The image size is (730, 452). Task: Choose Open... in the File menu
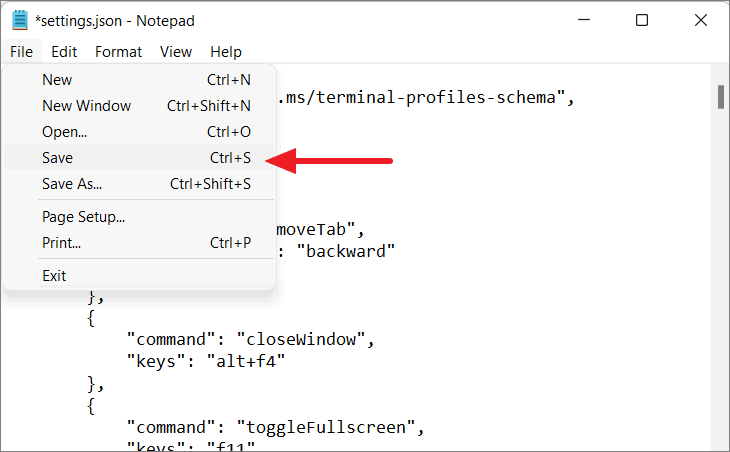[139, 132]
